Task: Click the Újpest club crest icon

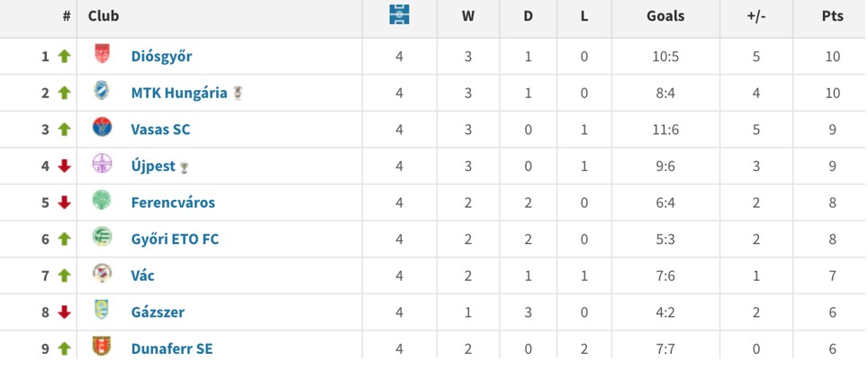Action: [x=103, y=165]
